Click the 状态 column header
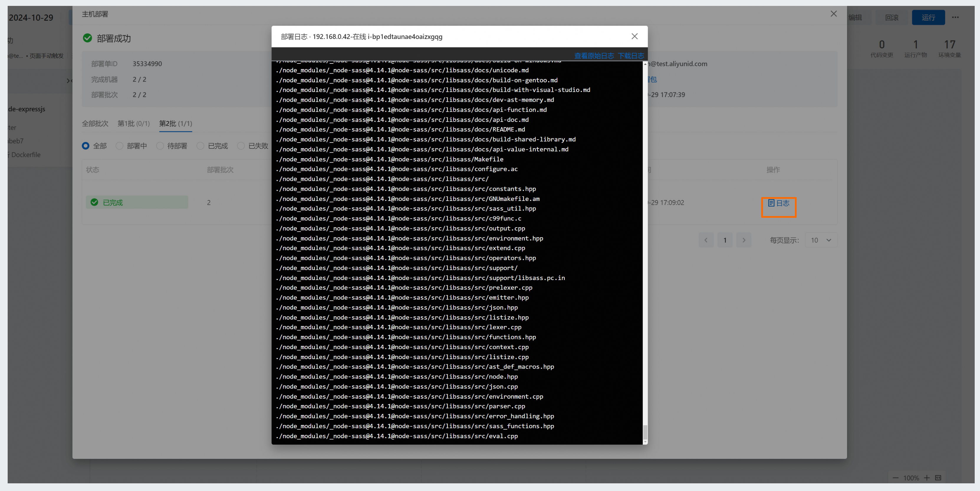 [x=93, y=170]
